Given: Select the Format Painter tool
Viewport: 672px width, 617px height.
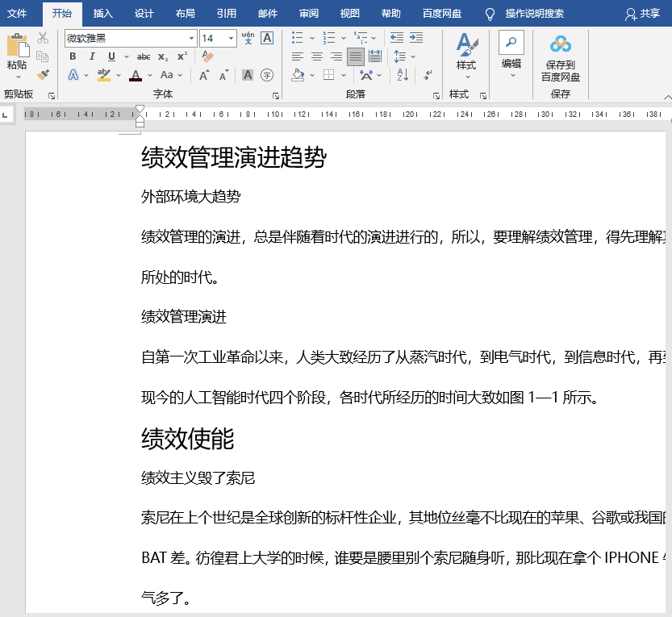Looking at the screenshot, I should click(x=44, y=73).
